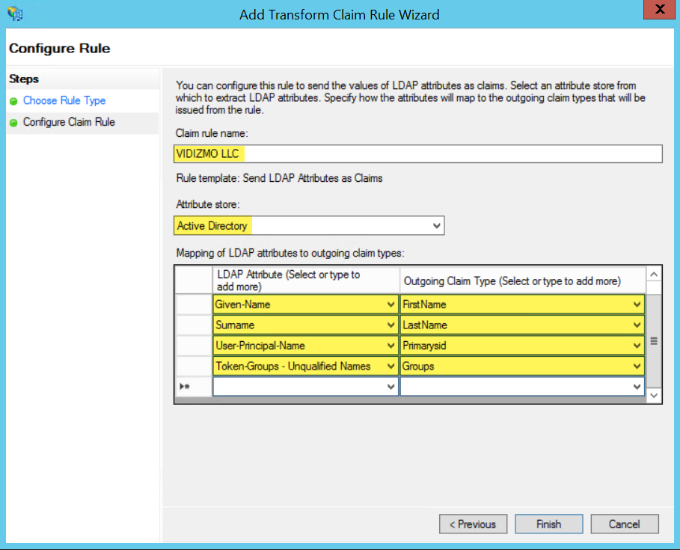This screenshot has width=680, height=550.
Task: Expand the Attribute store dropdown
Action: click(436, 226)
